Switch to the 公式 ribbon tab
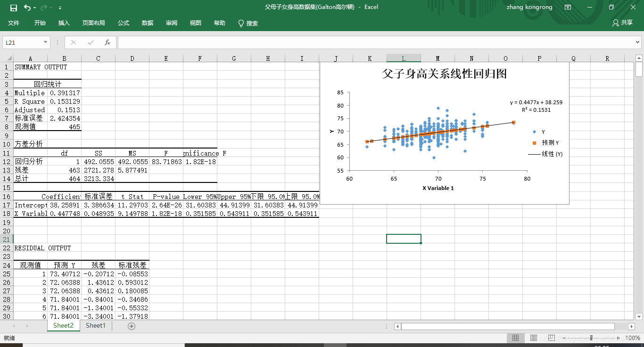 click(124, 23)
